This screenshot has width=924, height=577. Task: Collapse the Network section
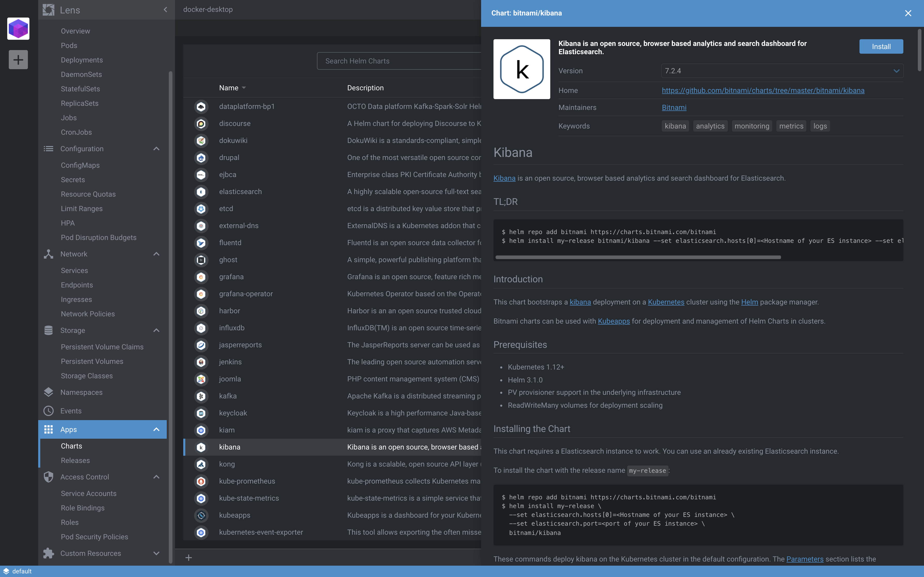click(x=156, y=254)
